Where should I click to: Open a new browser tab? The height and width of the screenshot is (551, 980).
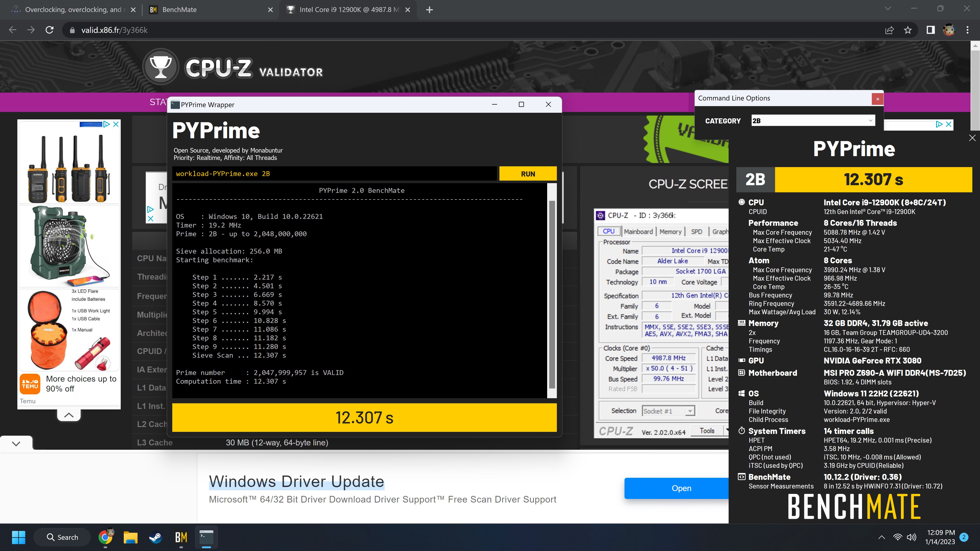point(429,9)
